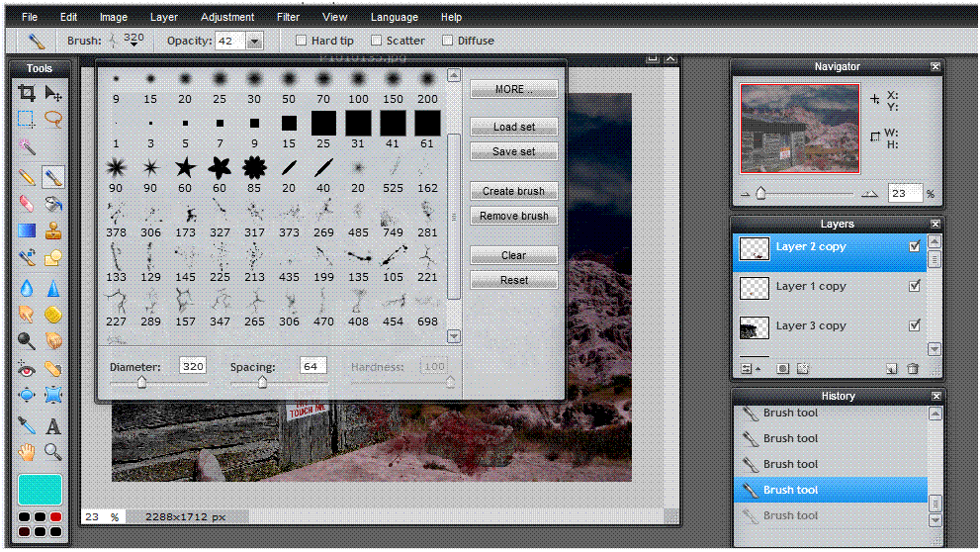Select the Crop tool
This screenshot has width=980, height=552.
click(27, 93)
